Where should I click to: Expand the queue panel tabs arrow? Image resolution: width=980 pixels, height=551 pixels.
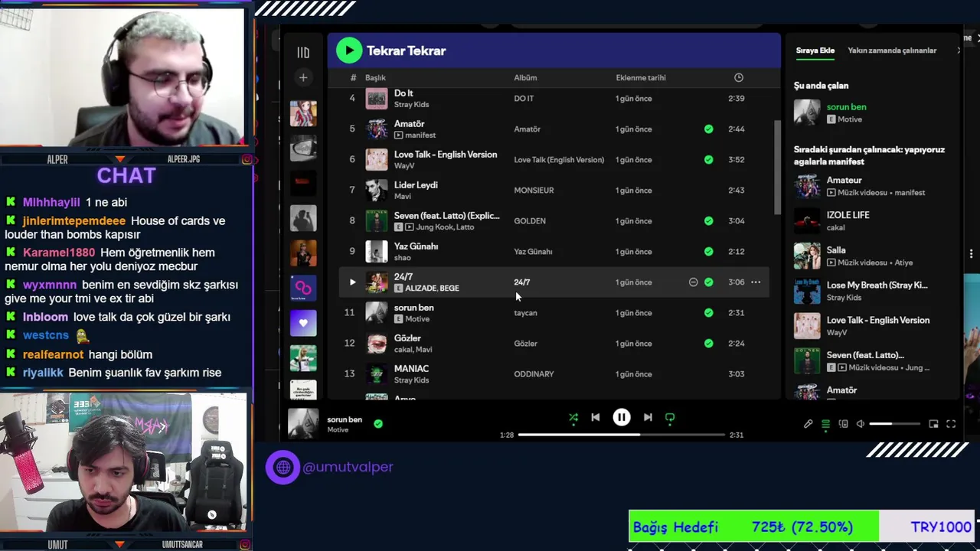[959, 51]
